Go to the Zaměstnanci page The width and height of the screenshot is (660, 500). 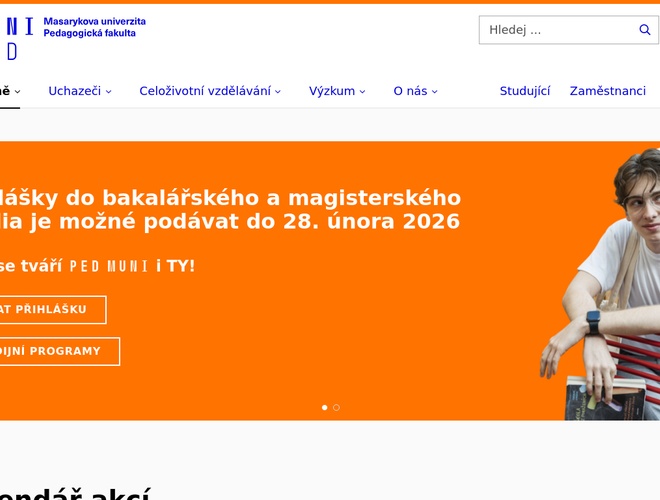point(607,91)
